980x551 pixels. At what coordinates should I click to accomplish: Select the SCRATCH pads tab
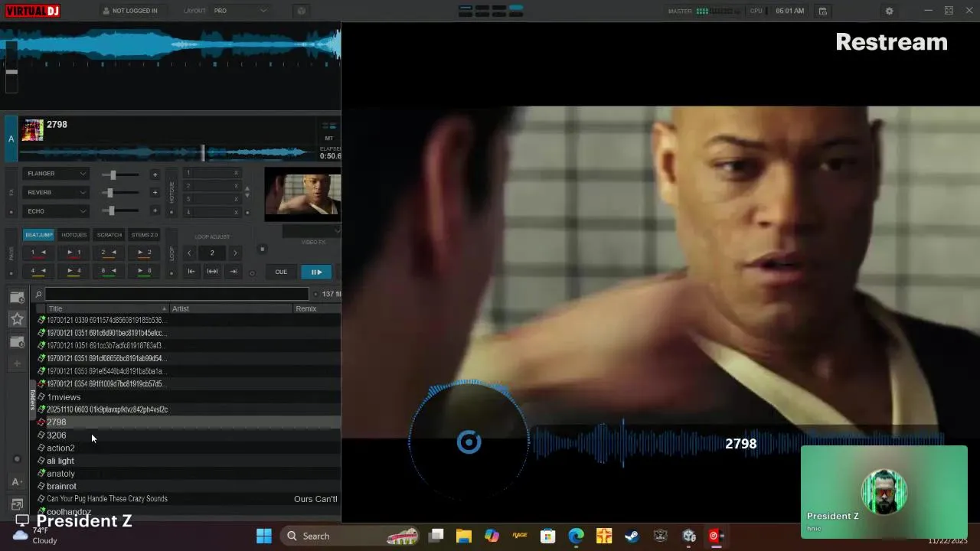(109, 235)
